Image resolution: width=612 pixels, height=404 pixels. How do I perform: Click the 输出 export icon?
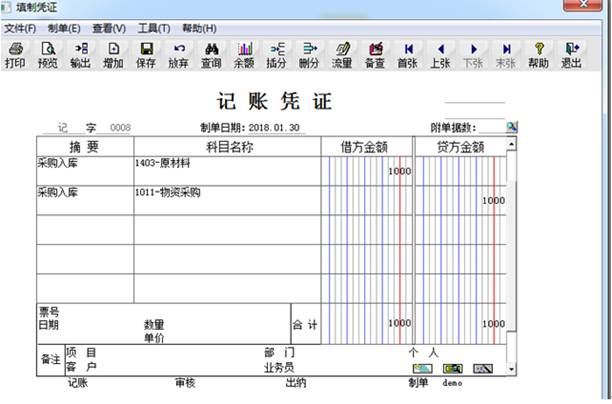(x=80, y=55)
